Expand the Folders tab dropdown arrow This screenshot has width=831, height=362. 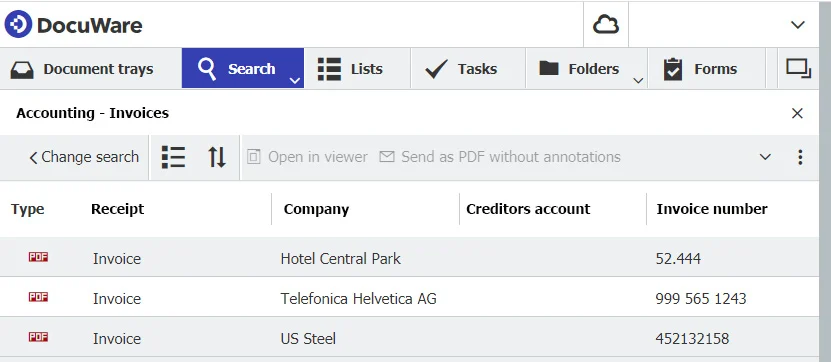[x=638, y=81]
